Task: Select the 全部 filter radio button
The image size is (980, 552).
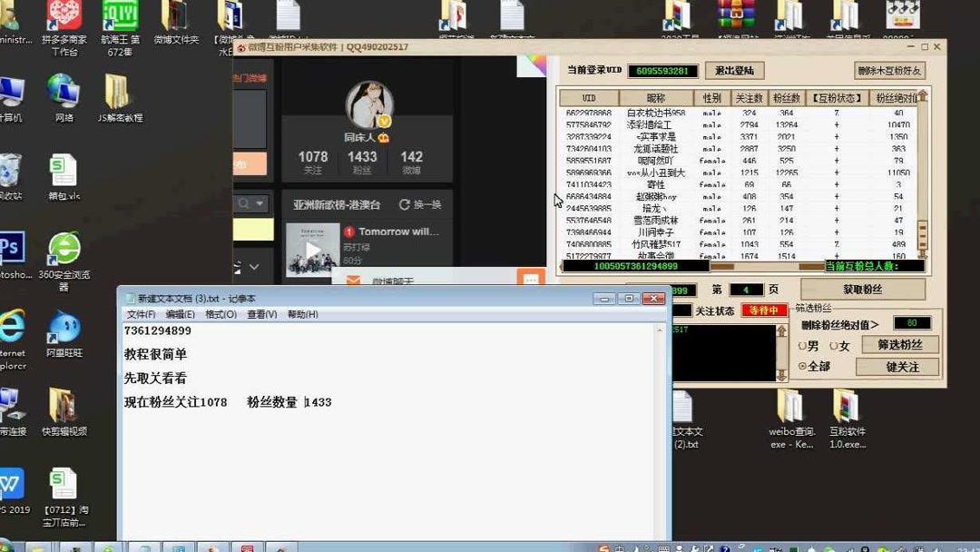Action: click(800, 366)
